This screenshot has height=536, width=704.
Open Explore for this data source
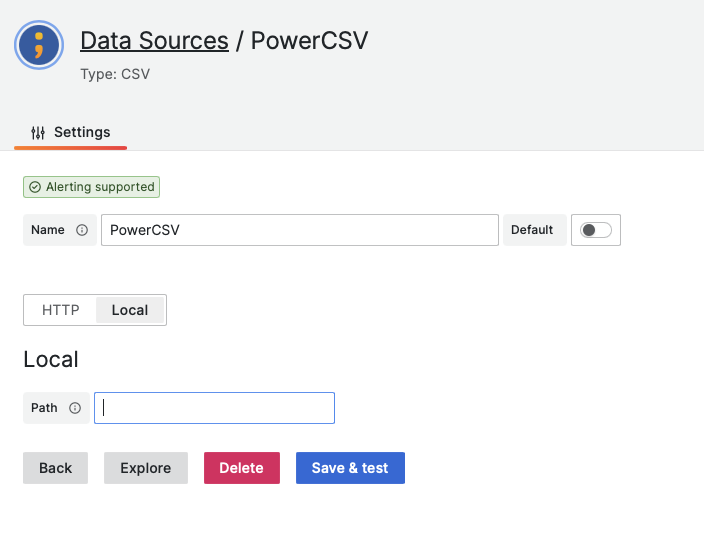tap(145, 468)
